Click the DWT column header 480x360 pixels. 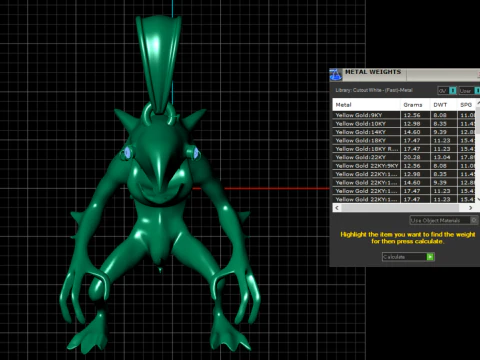point(443,105)
